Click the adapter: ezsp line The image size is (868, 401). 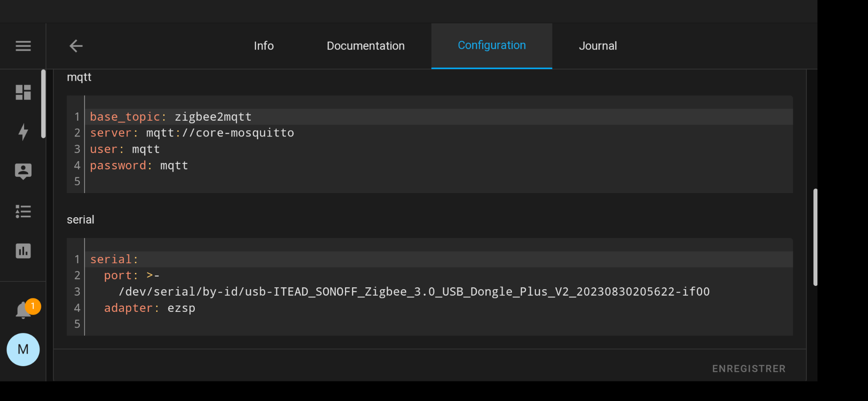tap(149, 308)
